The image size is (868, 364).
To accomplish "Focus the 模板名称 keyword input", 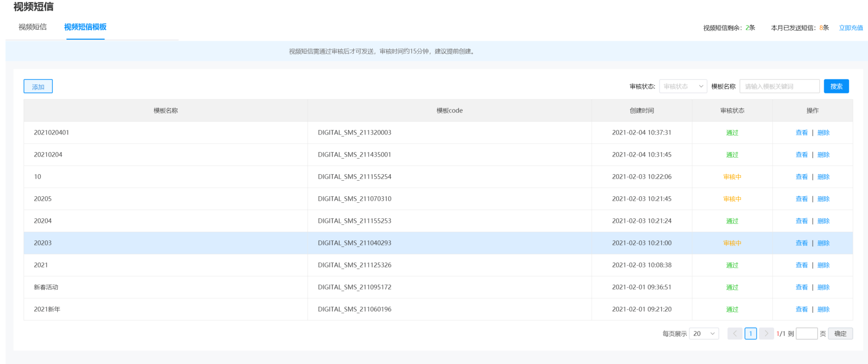I will coord(780,86).
